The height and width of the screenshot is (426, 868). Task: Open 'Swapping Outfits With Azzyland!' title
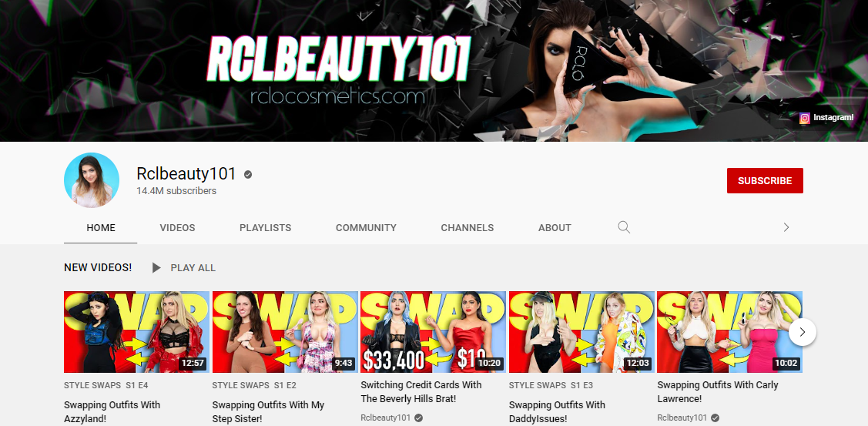[112, 411]
